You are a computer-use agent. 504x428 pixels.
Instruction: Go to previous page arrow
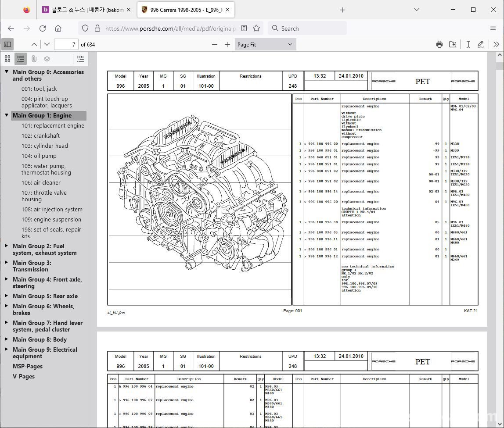[34, 44]
